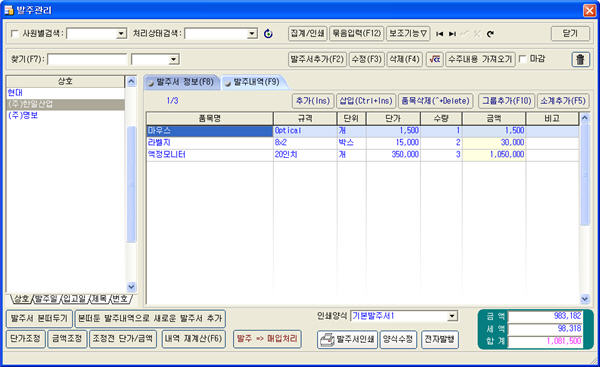Click the 단가조정 button
Image resolution: width=600 pixels, height=367 pixels.
(x=26, y=339)
